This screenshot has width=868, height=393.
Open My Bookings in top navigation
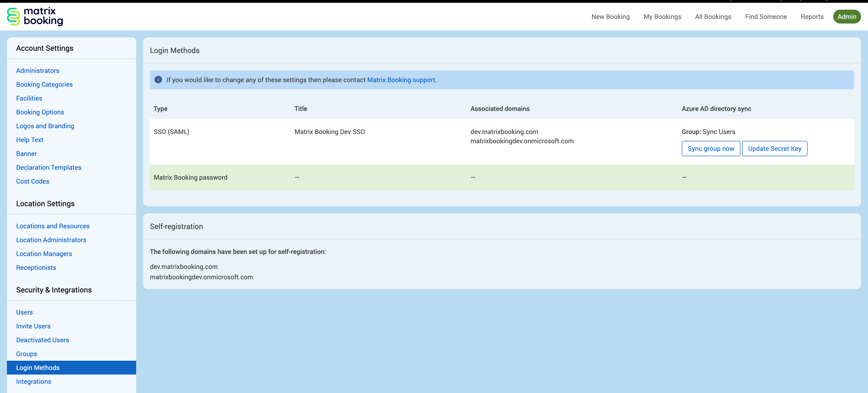662,17
